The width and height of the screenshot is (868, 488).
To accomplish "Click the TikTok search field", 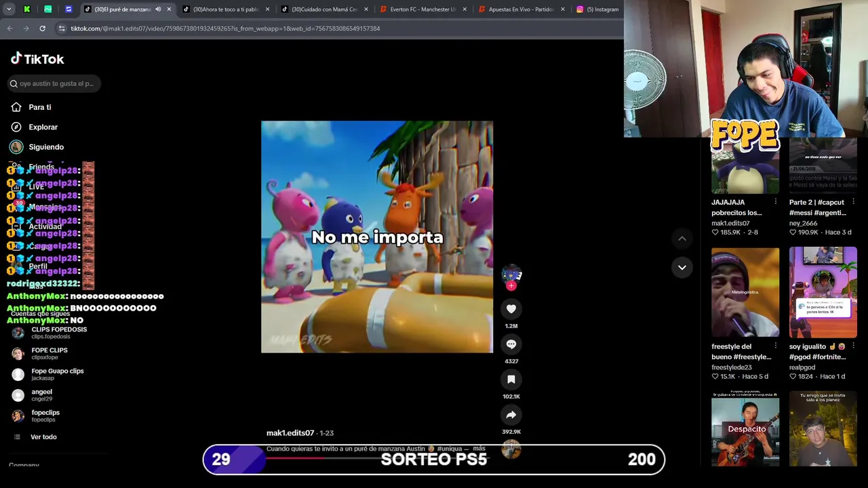I will tap(54, 83).
